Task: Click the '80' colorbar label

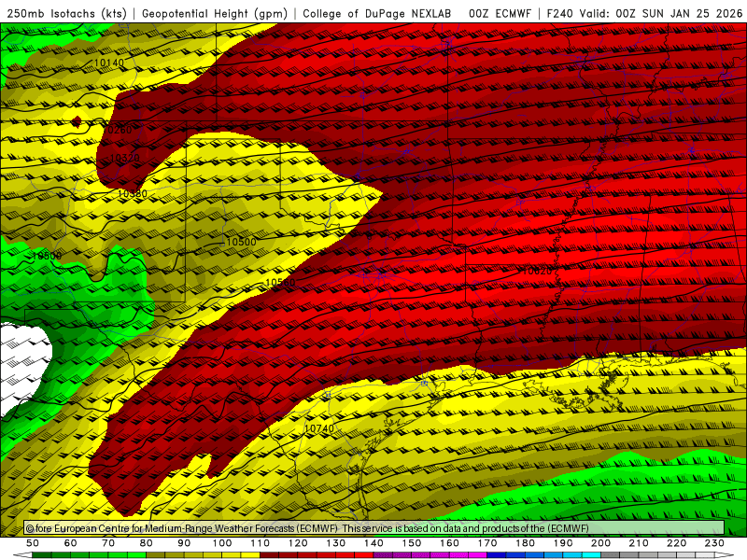Action: [147, 543]
